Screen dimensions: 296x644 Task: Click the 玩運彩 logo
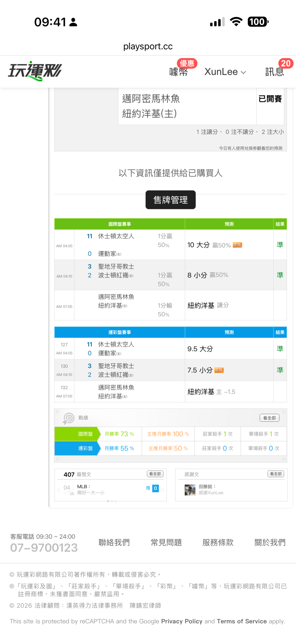(35, 71)
